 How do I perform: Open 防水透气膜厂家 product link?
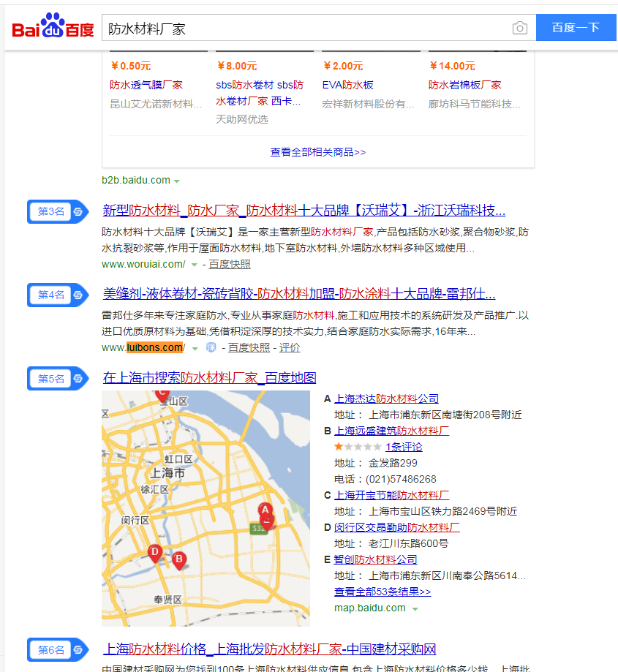tap(146, 85)
